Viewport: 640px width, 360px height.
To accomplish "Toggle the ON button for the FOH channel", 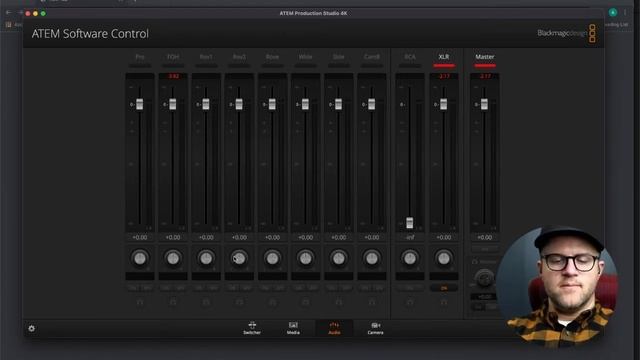I will tap(166, 288).
